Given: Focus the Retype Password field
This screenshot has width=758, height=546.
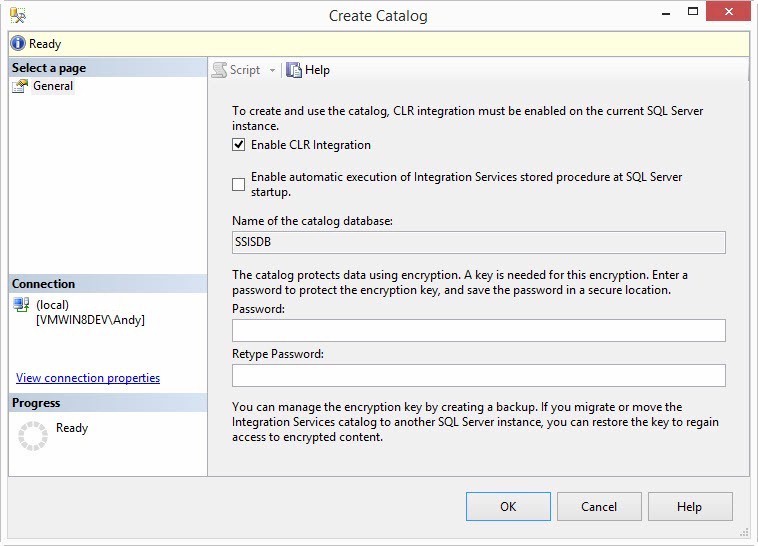Looking at the screenshot, I should [x=478, y=375].
